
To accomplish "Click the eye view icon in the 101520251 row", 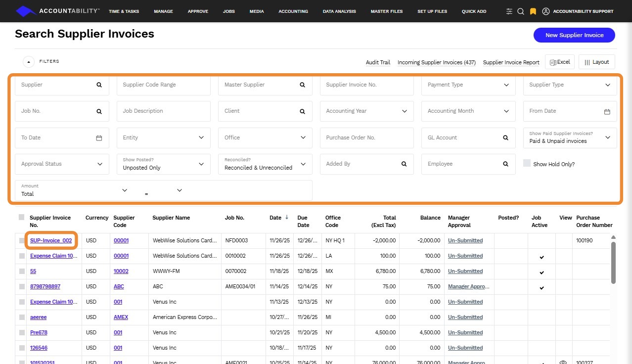I will 563,363.
